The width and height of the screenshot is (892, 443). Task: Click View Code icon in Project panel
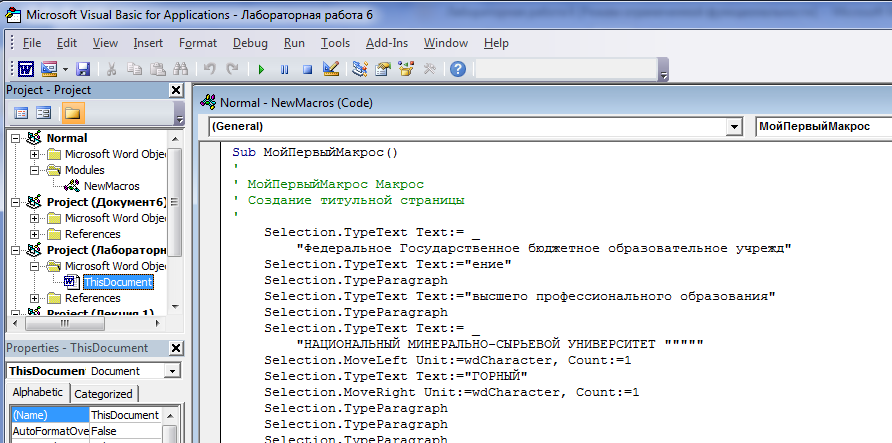(x=21, y=113)
